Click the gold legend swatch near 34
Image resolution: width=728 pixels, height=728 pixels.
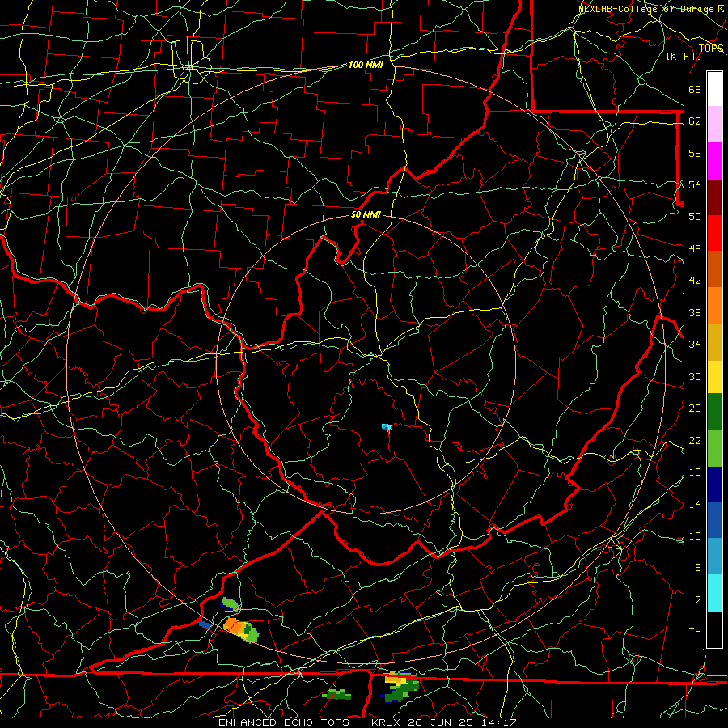[x=714, y=342]
